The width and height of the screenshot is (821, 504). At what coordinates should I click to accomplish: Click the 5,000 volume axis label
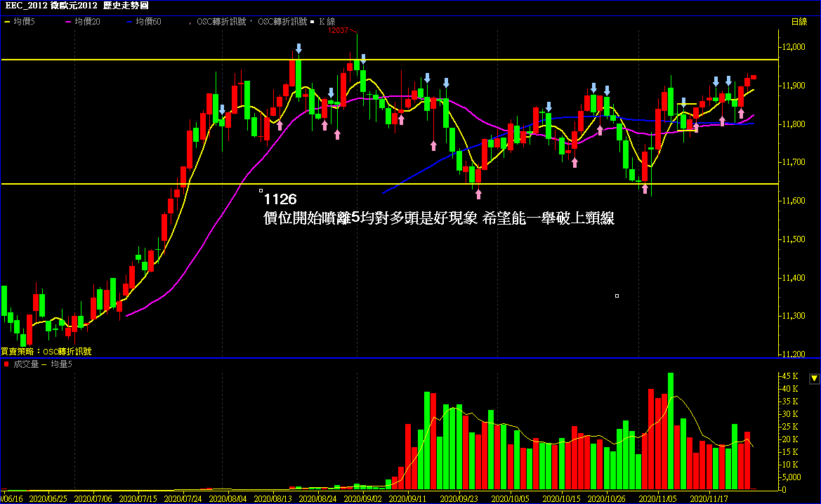(792, 477)
